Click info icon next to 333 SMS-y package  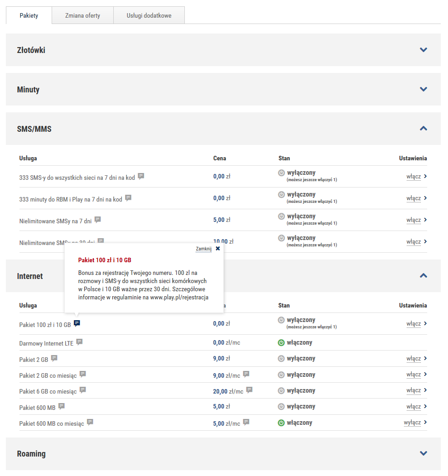tap(141, 176)
